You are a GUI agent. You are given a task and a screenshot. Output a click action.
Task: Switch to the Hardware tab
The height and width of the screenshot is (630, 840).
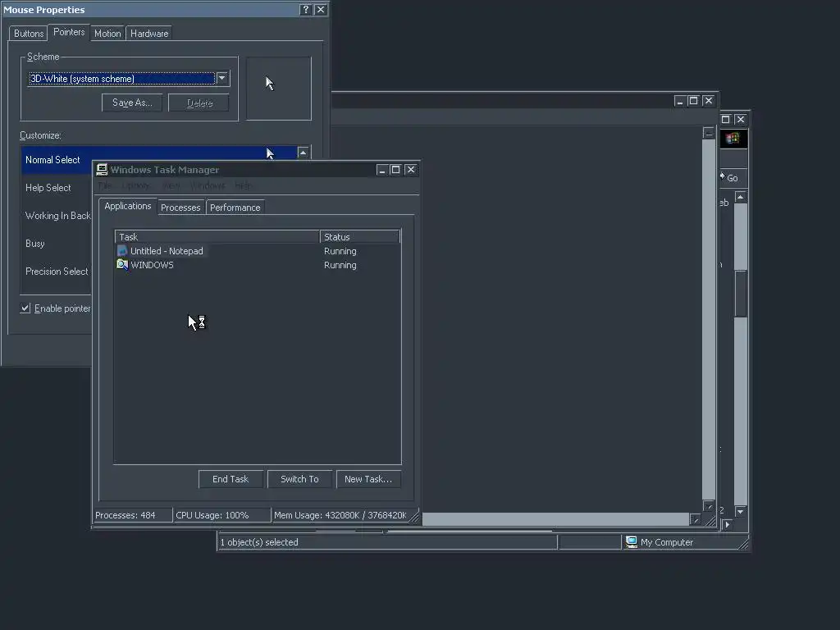click(x=149, y=33)
